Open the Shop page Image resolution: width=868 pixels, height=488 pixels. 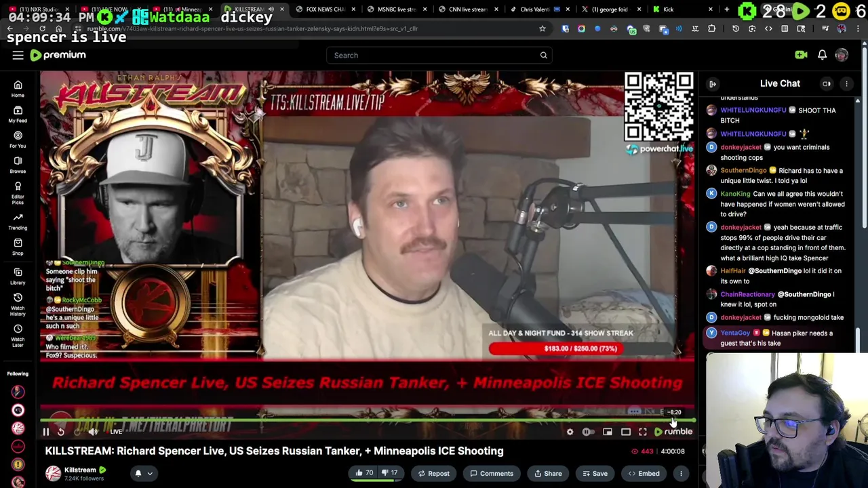[18, 247]
